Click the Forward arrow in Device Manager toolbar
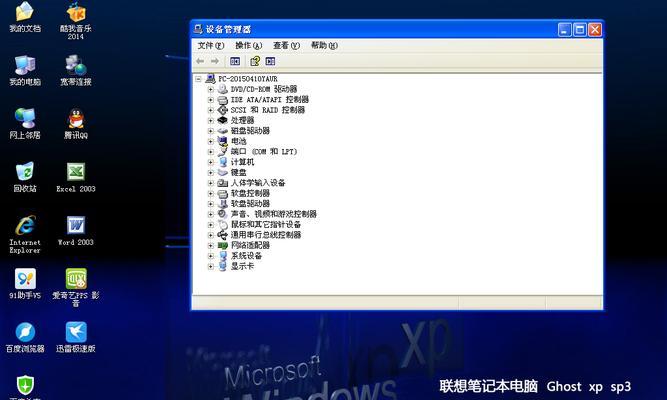667x400 pixels. click(x=215, y=61)
